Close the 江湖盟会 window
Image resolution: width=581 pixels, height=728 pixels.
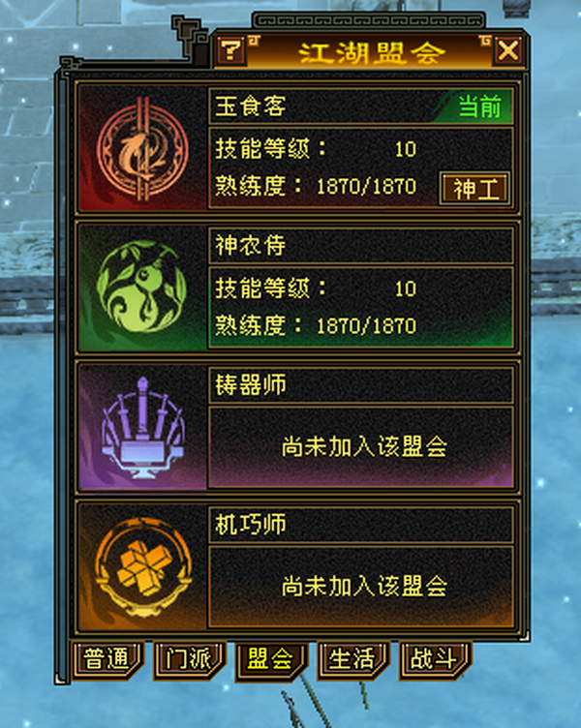point(507,50)
